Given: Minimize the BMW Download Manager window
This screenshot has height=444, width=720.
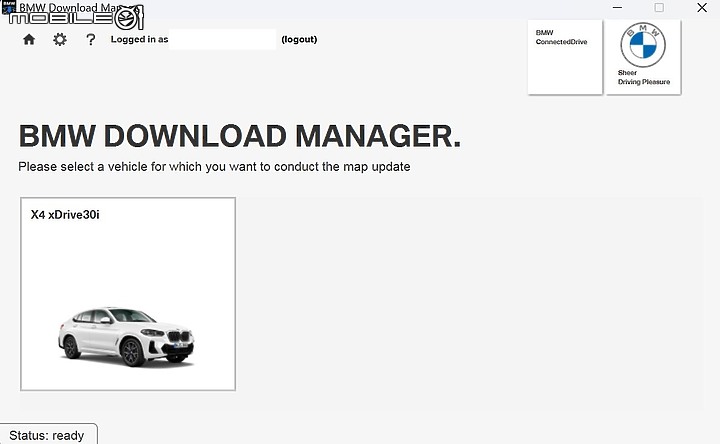Looking at the screenshot, I should click(x=617, y=8).
